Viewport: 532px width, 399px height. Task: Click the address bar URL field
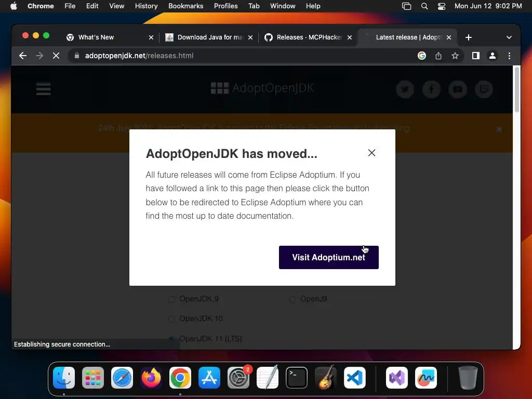[243, 56]
